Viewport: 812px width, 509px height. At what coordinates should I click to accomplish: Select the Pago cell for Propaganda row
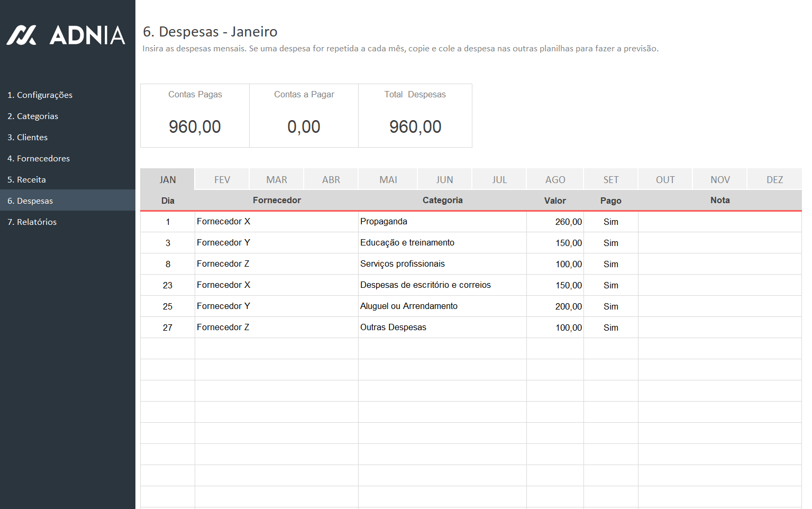[611, 222]
